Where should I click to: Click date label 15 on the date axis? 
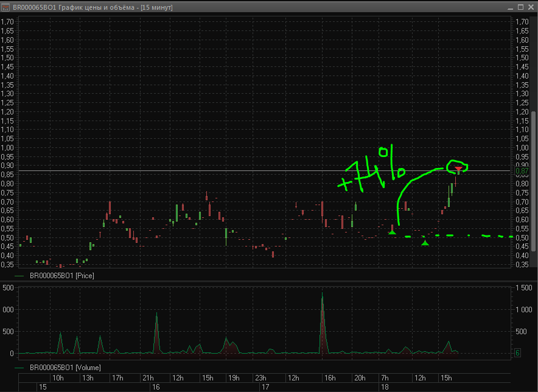(x=43, y=387)
